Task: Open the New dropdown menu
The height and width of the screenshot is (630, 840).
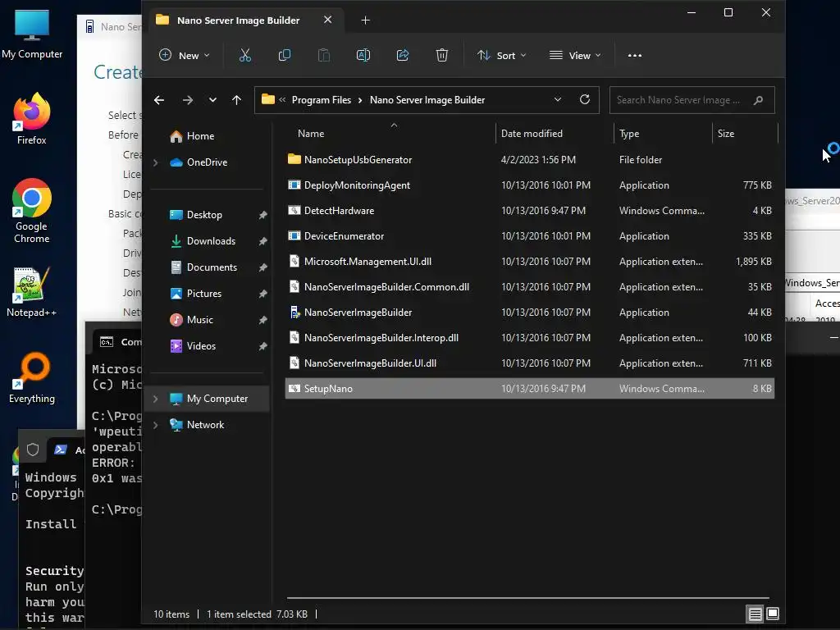Action: click(x=185, y=55)
